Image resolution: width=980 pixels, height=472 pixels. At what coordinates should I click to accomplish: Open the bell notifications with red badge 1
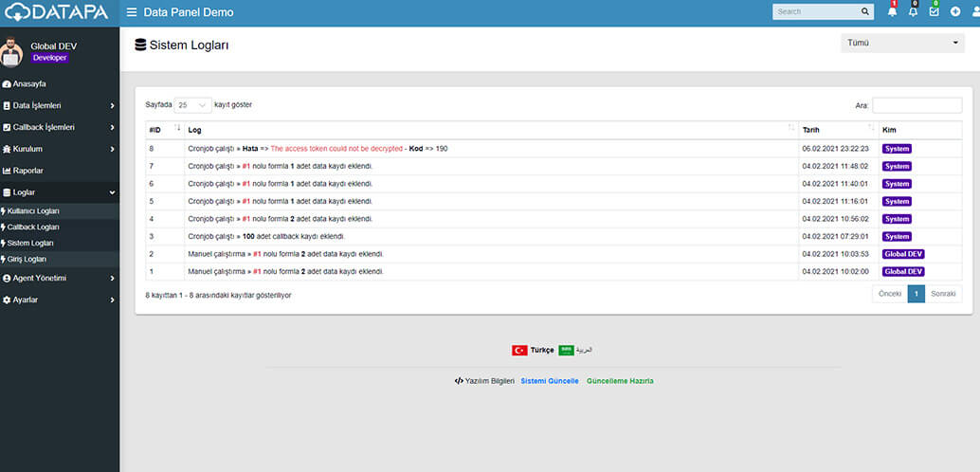[x=892, y=10]
